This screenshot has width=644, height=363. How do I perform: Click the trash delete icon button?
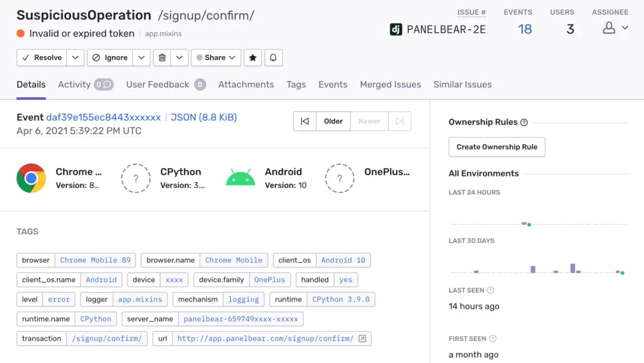[x=162, y=57]
